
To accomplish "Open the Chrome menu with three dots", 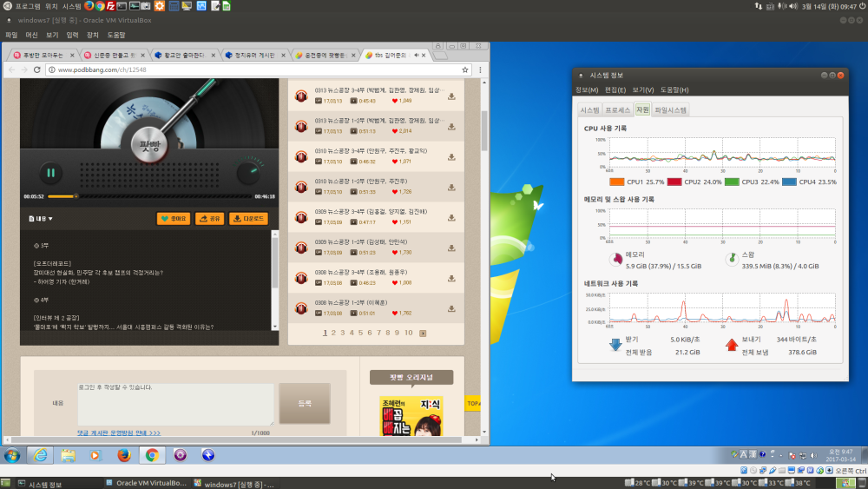I will point(478,69).
